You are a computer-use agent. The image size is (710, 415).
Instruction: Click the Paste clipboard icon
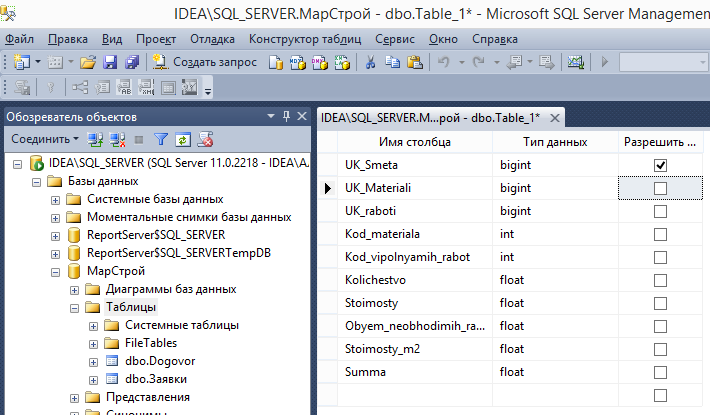click(415, 62)
